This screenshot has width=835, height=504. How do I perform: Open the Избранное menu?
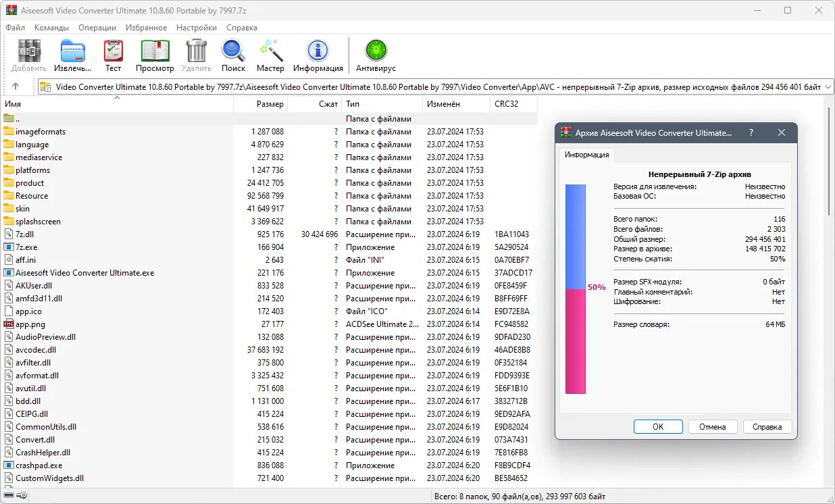146,28
